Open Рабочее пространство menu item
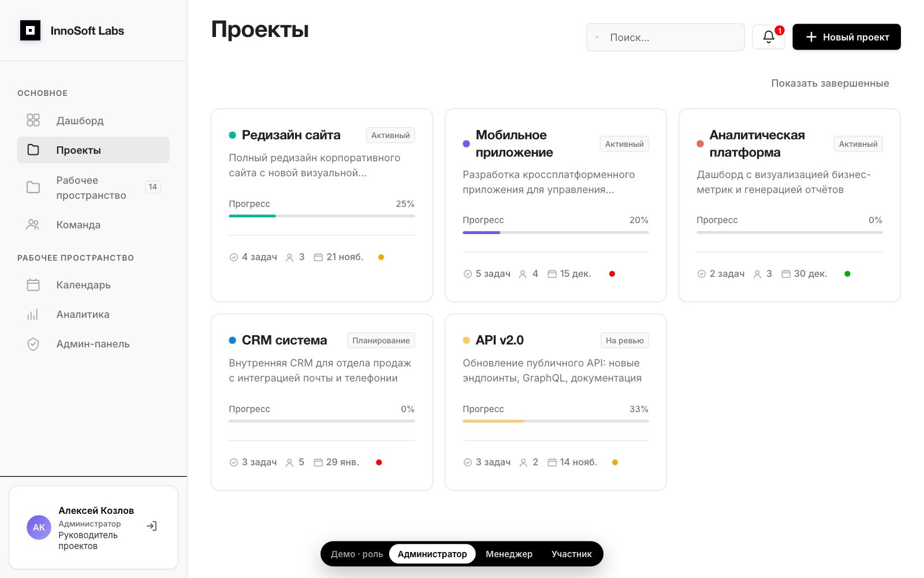Viewport: 924px width, 578px height. coord(94,187)
